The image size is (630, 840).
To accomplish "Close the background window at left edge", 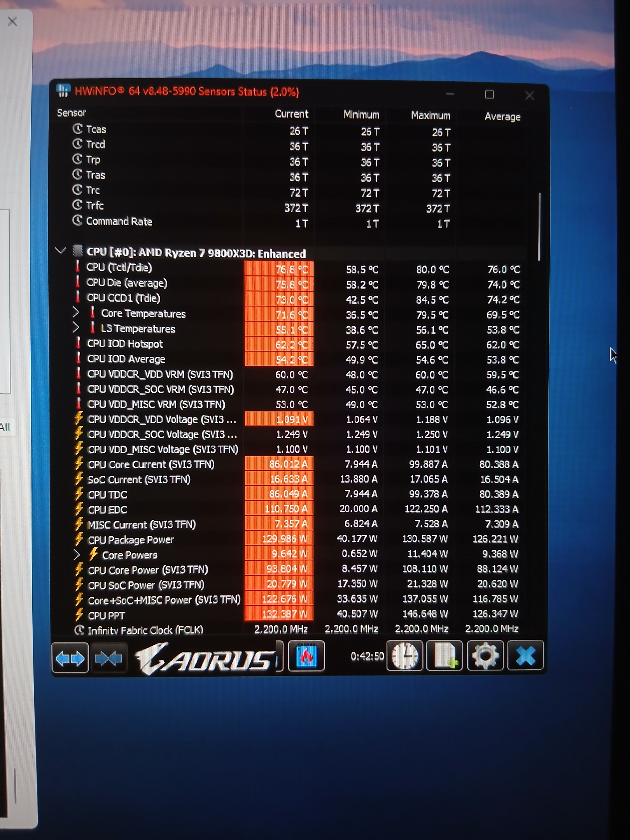I will click(12, 21).
